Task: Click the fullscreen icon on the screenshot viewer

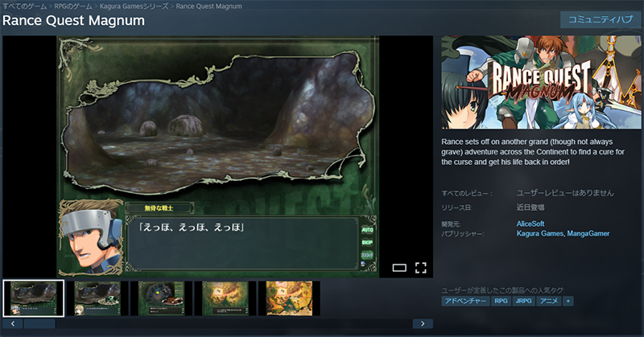Action: pos(420,267)
